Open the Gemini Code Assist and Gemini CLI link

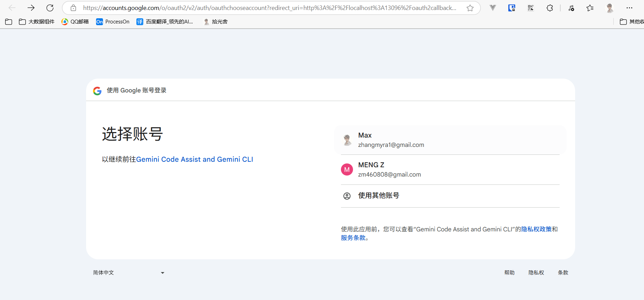195,159
